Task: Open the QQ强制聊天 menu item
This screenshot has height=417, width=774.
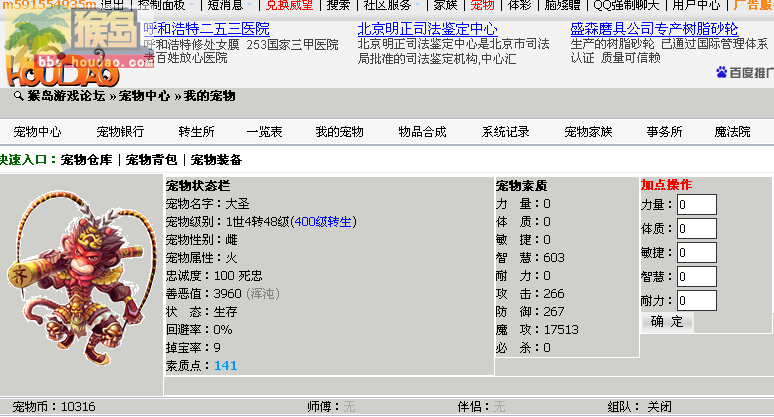Action: click(x=626, y=5)
